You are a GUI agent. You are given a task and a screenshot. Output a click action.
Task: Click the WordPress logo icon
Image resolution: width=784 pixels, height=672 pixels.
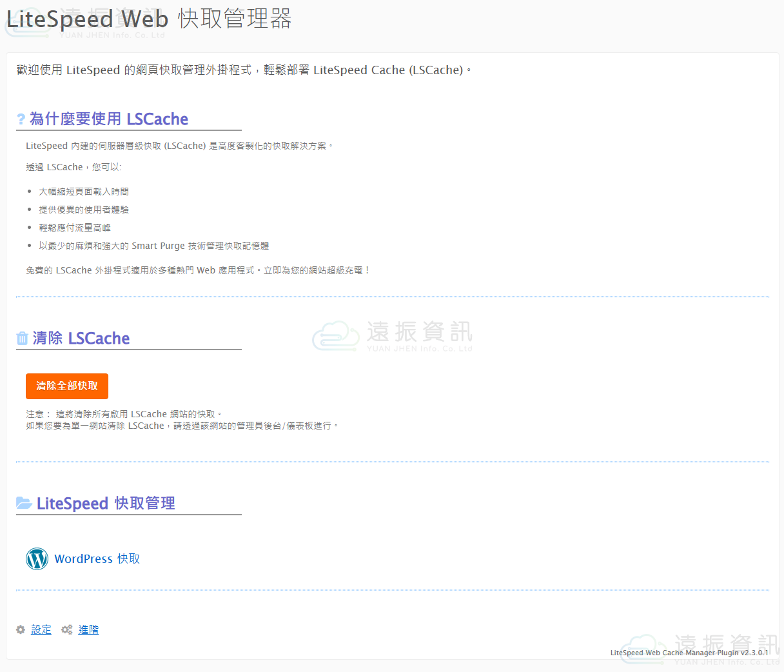tap(37, 558)
